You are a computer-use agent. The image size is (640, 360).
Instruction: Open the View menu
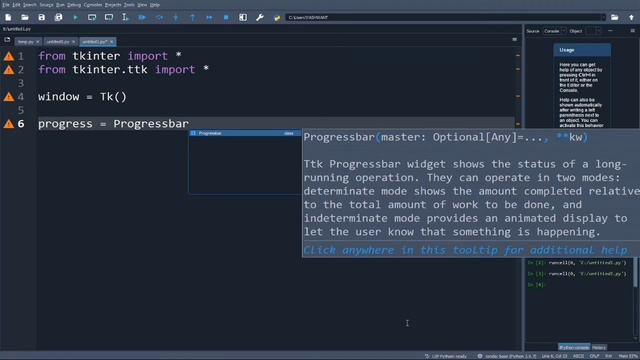point(142,5)
